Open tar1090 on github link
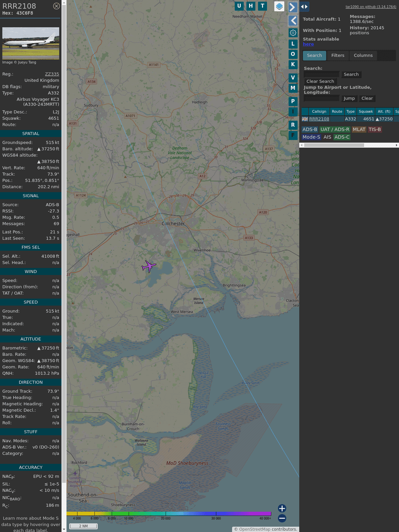Screen dimensions: 399x532 371,7
